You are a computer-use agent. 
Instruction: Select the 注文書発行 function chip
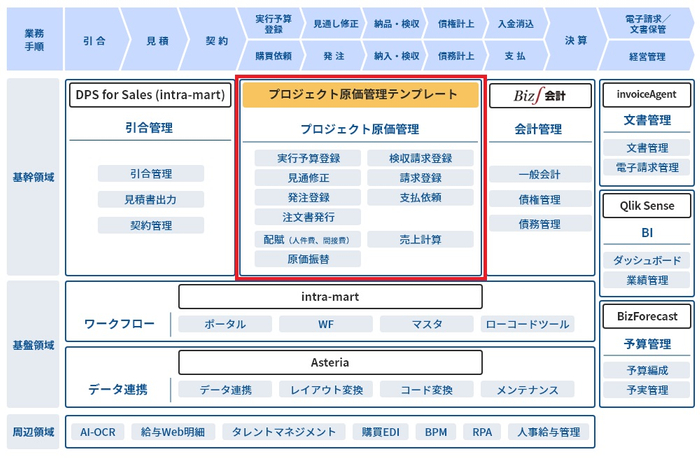click(x=308, y=217)
